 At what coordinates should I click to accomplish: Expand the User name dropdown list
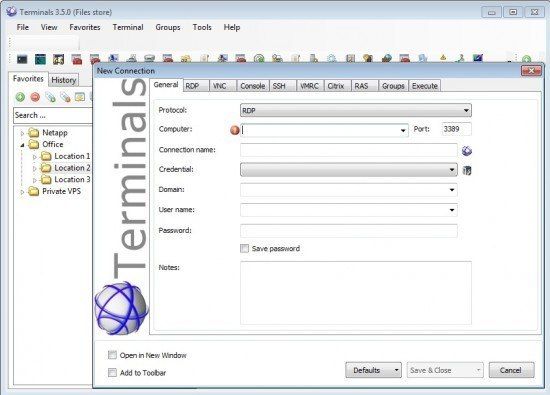(x=452, y=210)
